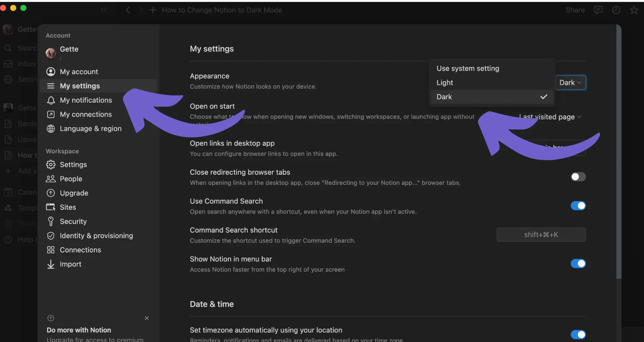Viewport: 644px width, 342px height.
Task: Click the settings scrollbar
Action: (619, 152)
